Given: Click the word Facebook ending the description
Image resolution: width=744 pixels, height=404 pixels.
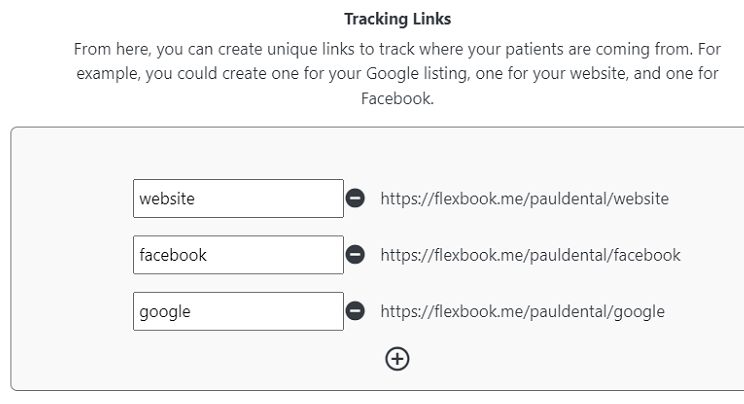Looking at the screenshot, I should point(397,99).
